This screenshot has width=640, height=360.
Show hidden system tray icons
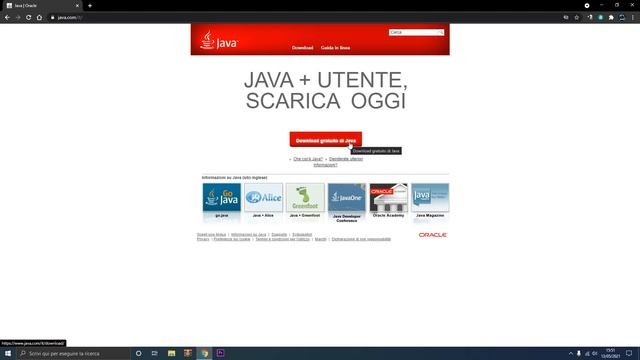point(571,353)
